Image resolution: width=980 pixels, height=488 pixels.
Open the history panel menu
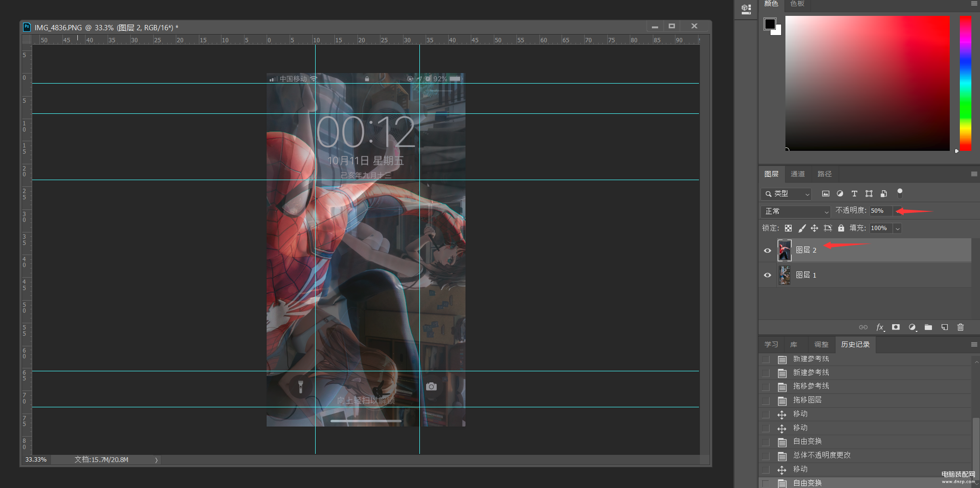(974, 344)
